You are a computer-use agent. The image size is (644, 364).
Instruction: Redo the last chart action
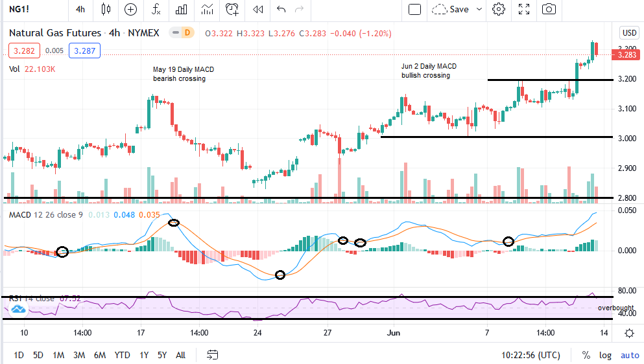point(300,9)
